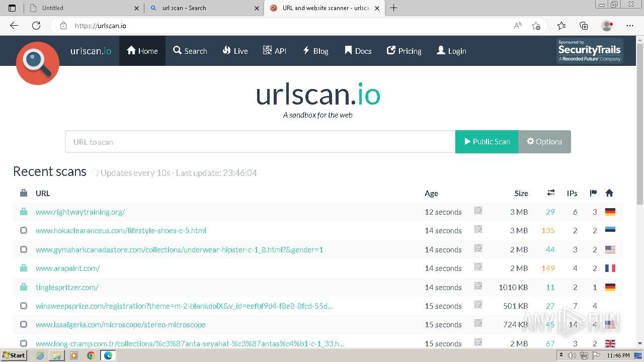Click the green lock icon beside rightwaytraining.org
This screenshot has height=362, width=644.
(x=24, y=212)
